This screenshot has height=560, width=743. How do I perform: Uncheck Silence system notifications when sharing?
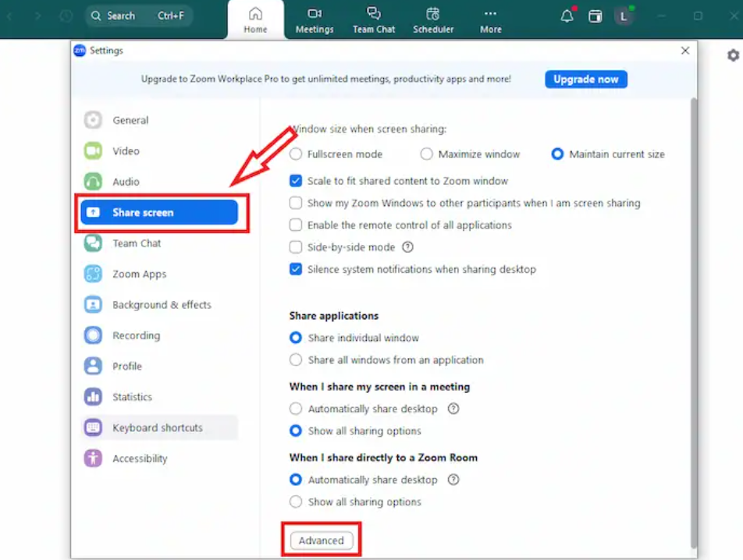point(296,269)
